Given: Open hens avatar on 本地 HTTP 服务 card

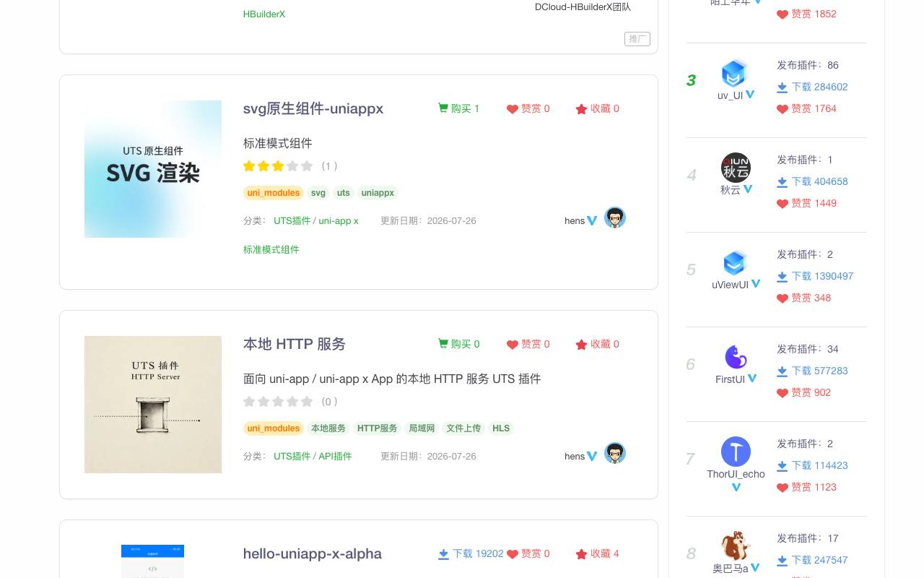Looking at the screenshot, I should tap(615, 453).
